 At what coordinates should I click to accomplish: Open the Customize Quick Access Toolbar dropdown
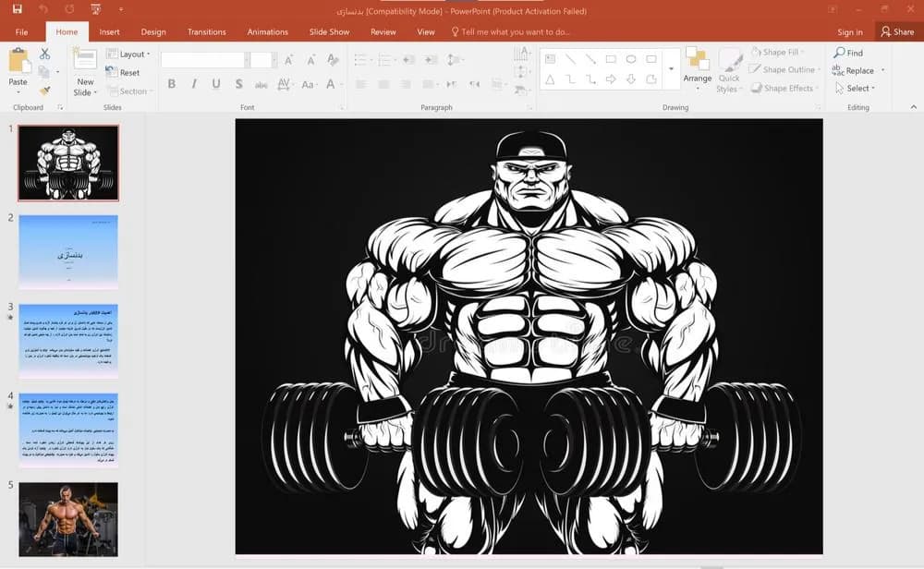[121, 9]
